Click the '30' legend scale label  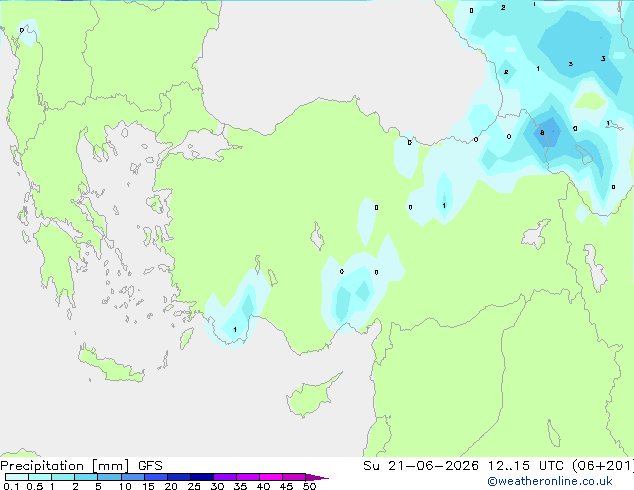click(x=217, y=486)
